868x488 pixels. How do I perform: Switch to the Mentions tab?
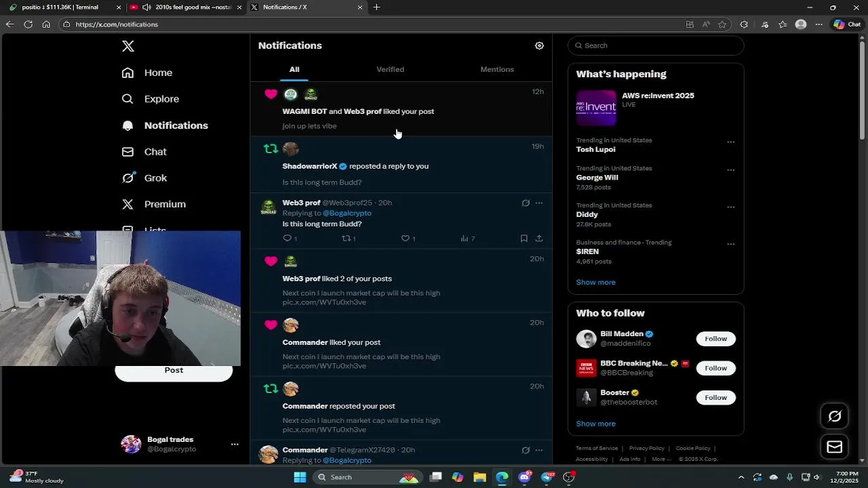497,69
